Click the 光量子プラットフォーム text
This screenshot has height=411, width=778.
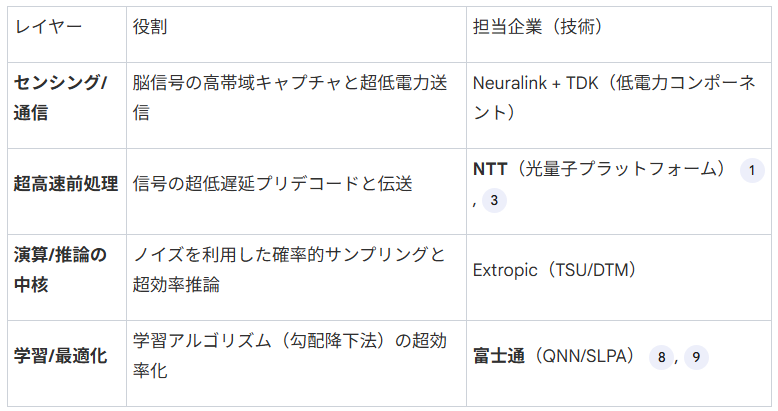(x=620, y=169)
